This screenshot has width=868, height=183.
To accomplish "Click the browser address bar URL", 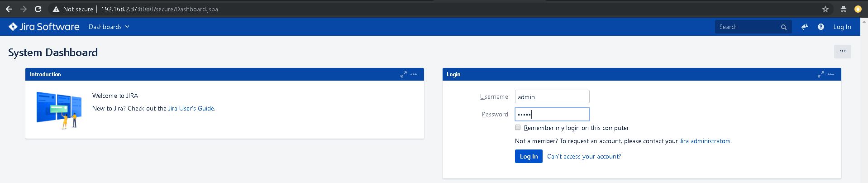I will (x=159, y=9).
